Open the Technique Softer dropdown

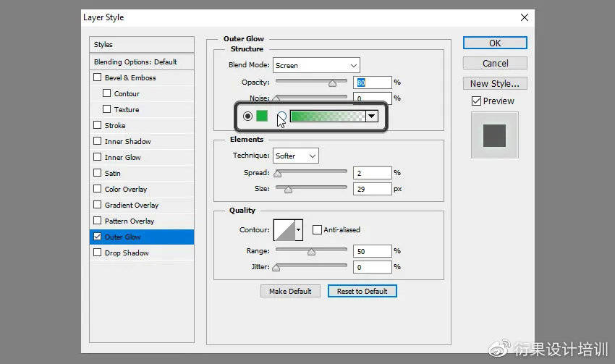click(296, 156)
